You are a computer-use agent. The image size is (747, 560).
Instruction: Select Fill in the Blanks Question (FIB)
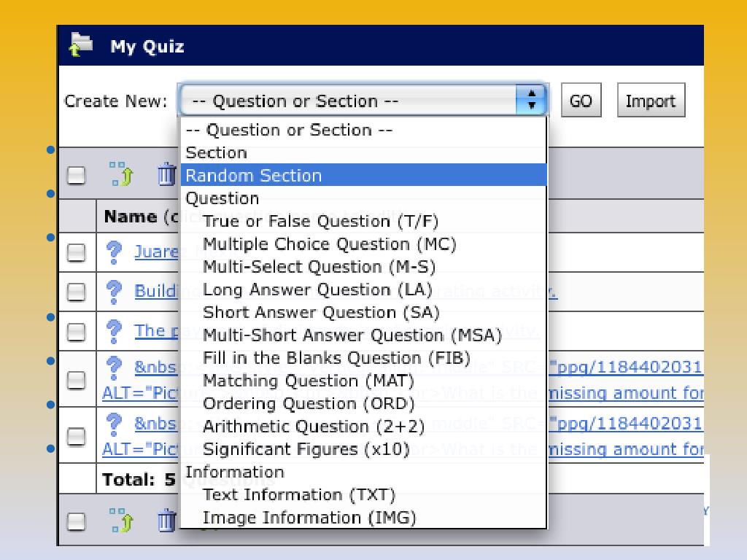[x=336, y=358]
